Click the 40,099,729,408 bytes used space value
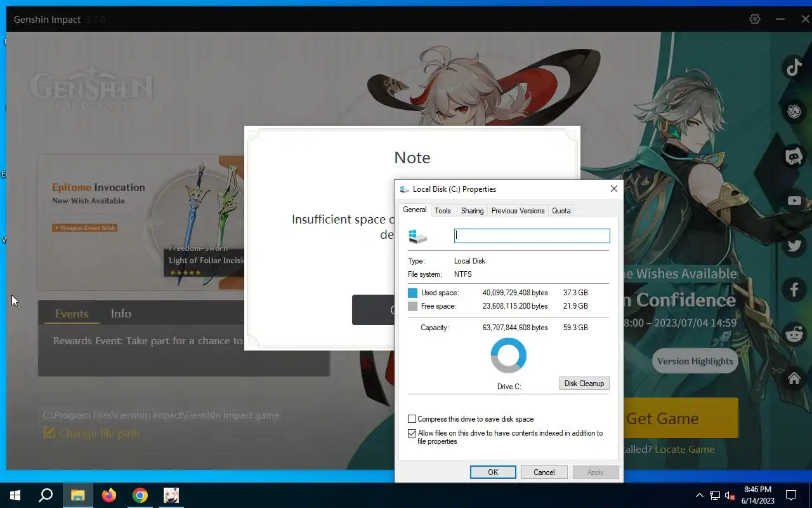The image size is (812, 508). pyautogui.click(x=515, y=293)
